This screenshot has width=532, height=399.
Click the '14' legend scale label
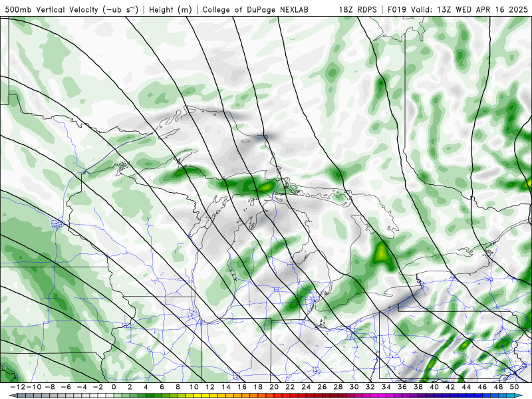coord(226,387)
